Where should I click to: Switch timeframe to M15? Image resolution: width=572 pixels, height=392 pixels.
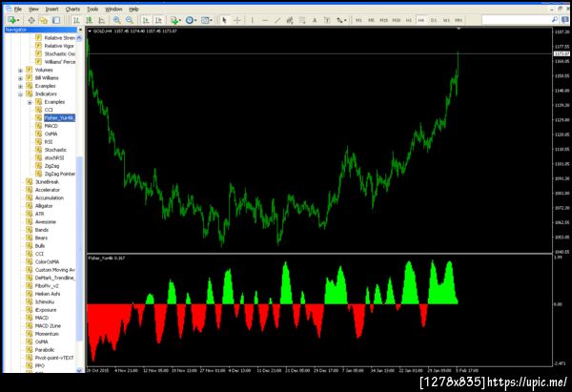383,20
